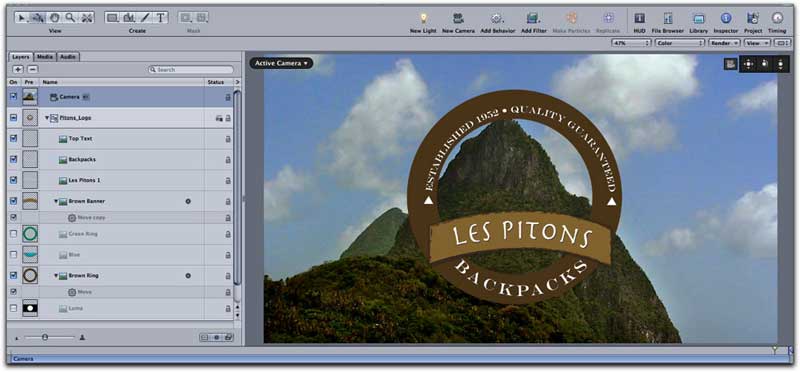Turn on the Luma layer checkbox
Image resolution: width=800 pixels, height=372 pixels.
(x=14, y=308)
